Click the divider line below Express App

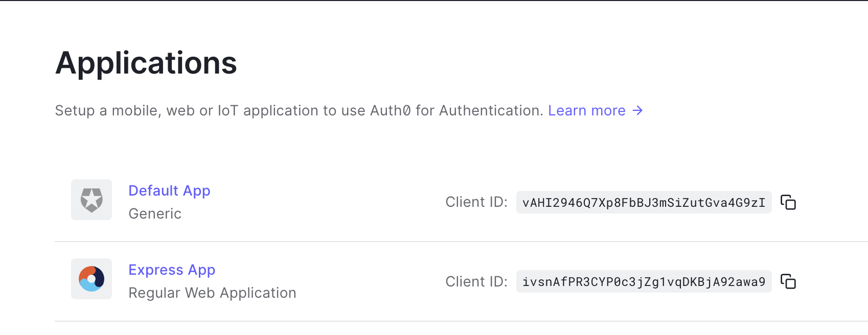tap(461, 321)
